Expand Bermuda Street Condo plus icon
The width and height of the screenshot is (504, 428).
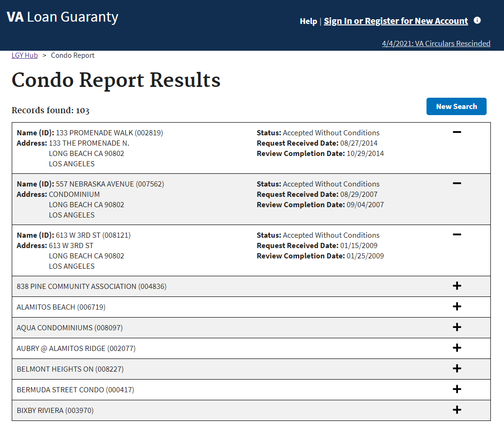[457, 389]
